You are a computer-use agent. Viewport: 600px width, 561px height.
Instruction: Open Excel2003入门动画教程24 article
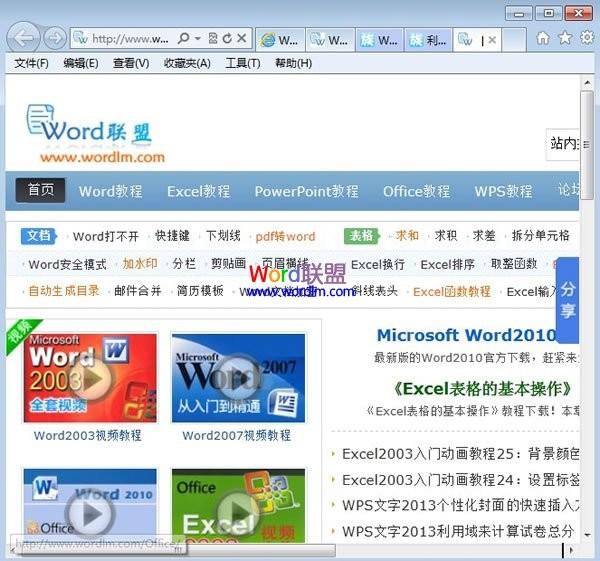(x=461, y=480)
